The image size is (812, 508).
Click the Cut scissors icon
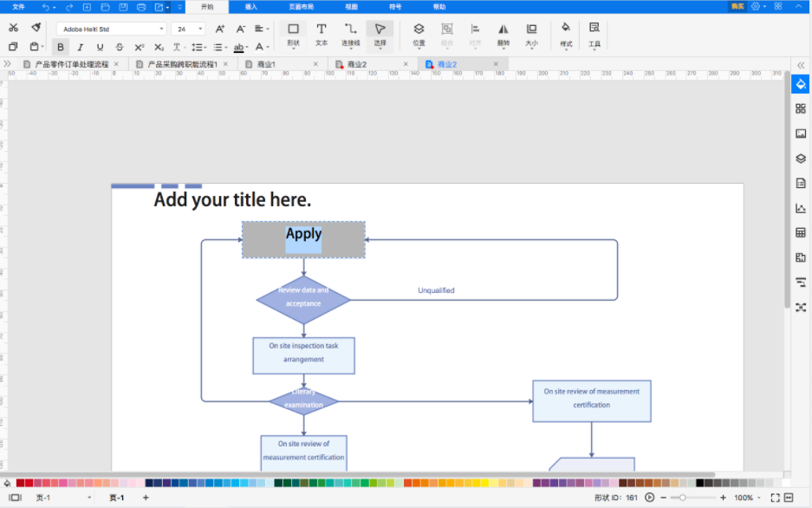(x=14, y=28)
